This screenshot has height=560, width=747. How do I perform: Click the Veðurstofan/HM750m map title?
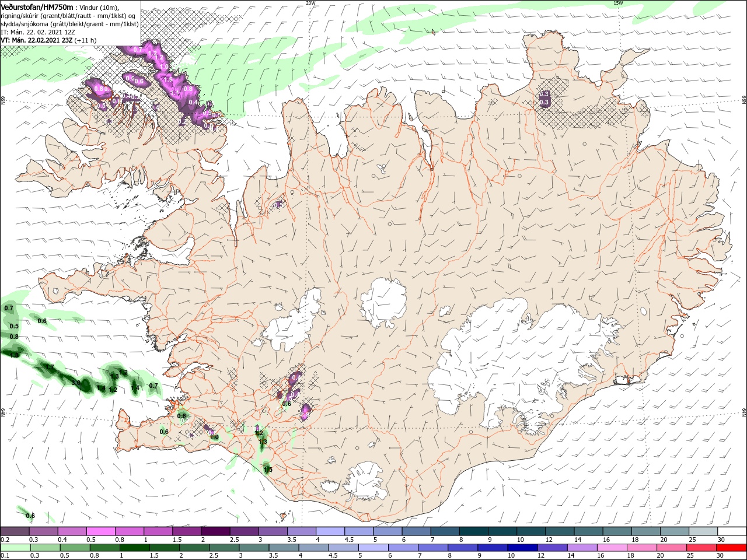point(37,7)
